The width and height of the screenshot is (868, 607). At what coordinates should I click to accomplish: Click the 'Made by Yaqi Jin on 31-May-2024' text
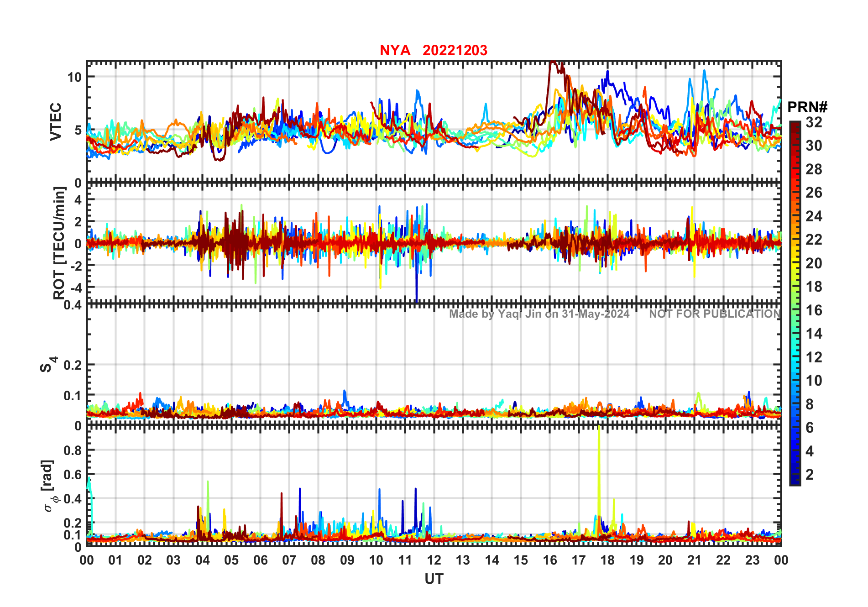tap(539, 314)
